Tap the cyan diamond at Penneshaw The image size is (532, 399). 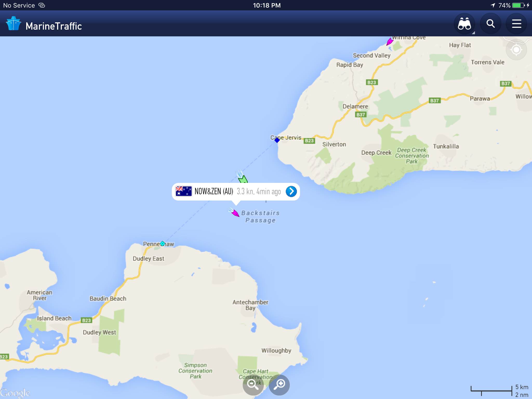[x=162, y=243]
